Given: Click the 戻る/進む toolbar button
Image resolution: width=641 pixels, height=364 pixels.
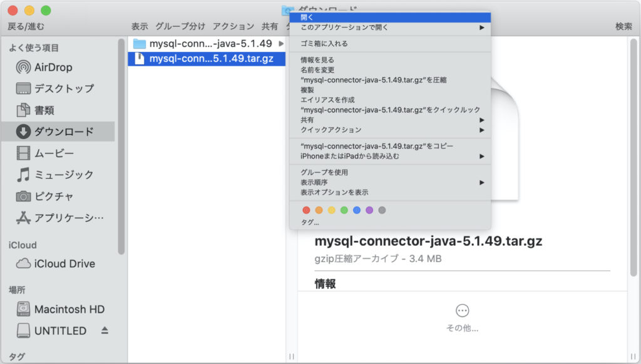Looking at the screenshot, I should tap(26, 26).
